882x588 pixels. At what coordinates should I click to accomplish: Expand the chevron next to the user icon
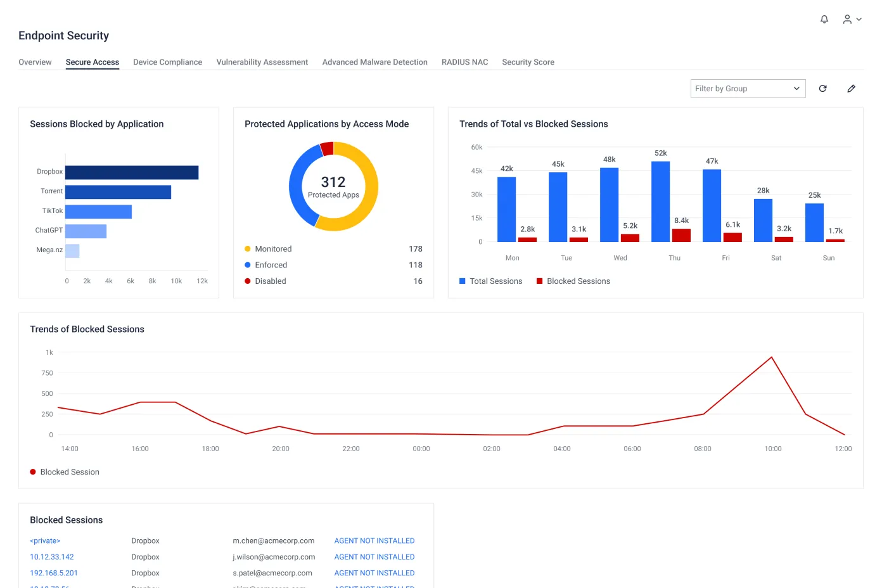tap(859, 20)
